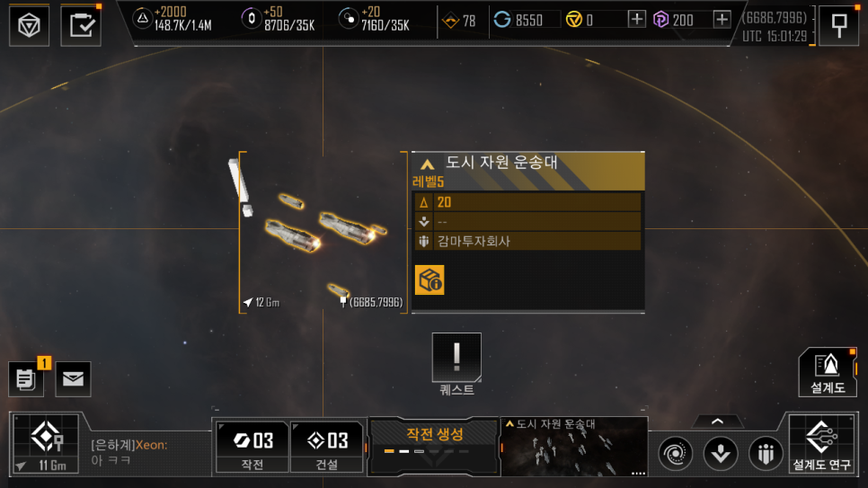Click the galaxy spiral view icon
Viewport: 868px width, 488px height.
click(x=676, y=454)
